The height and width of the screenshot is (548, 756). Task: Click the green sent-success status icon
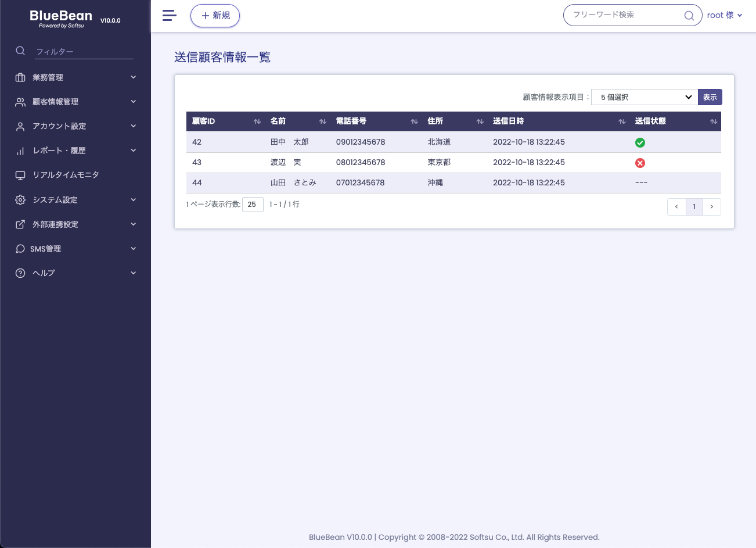[640, 142]
